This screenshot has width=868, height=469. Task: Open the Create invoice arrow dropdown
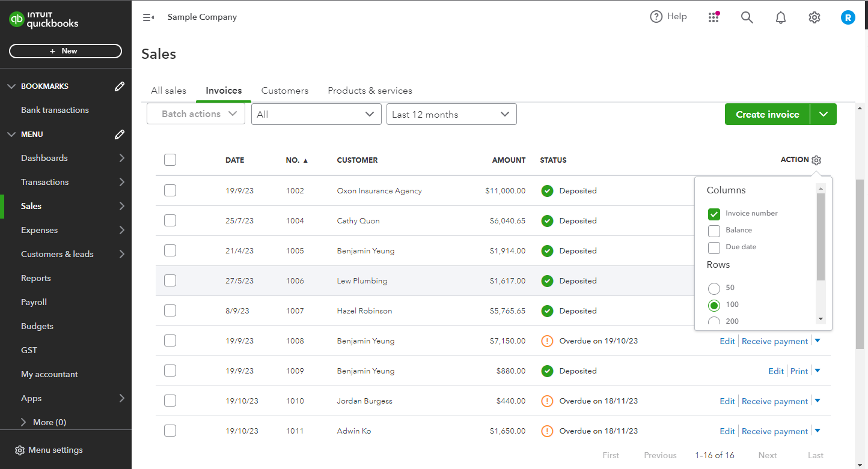point(824,114)
